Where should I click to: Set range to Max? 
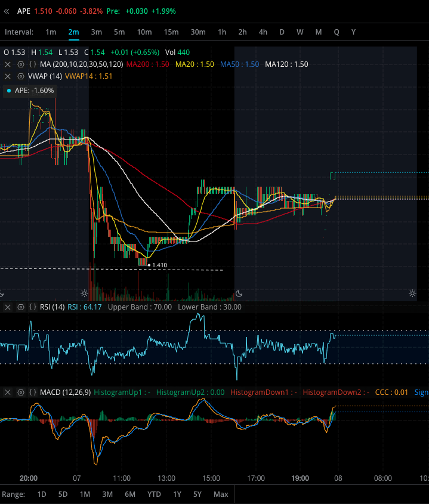tap(221, 494)
